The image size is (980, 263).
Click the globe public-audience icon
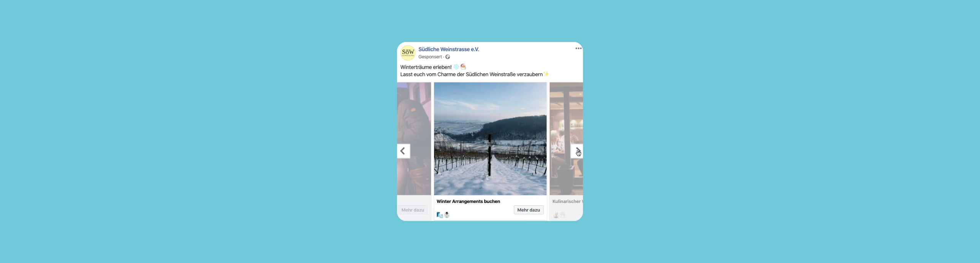[x=448, y=57]
